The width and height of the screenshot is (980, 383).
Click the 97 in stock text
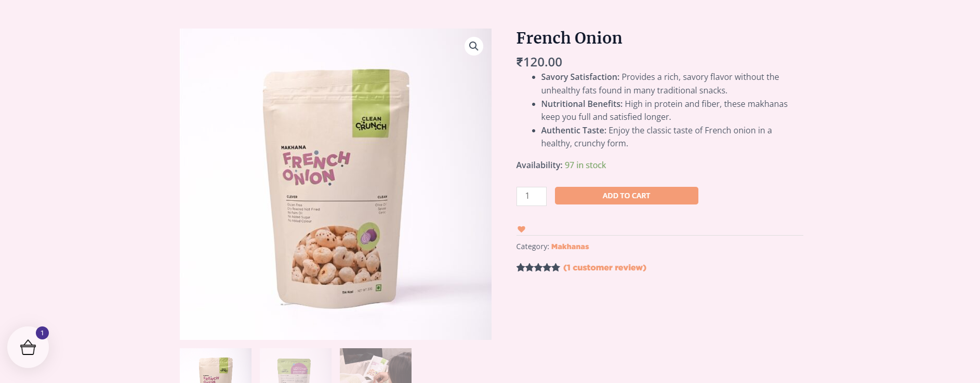tap(585, 165)
